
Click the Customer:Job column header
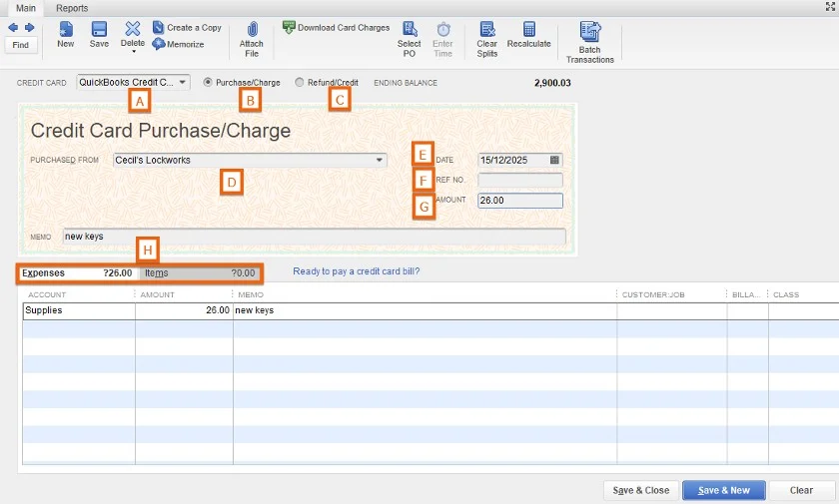pos(653,294)
